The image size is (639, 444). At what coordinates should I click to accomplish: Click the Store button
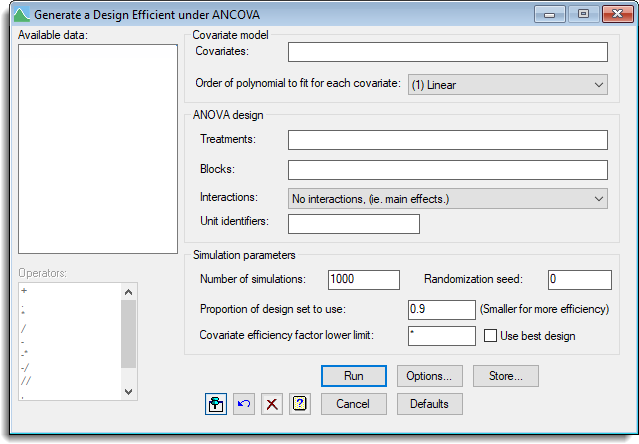[506, 376]
